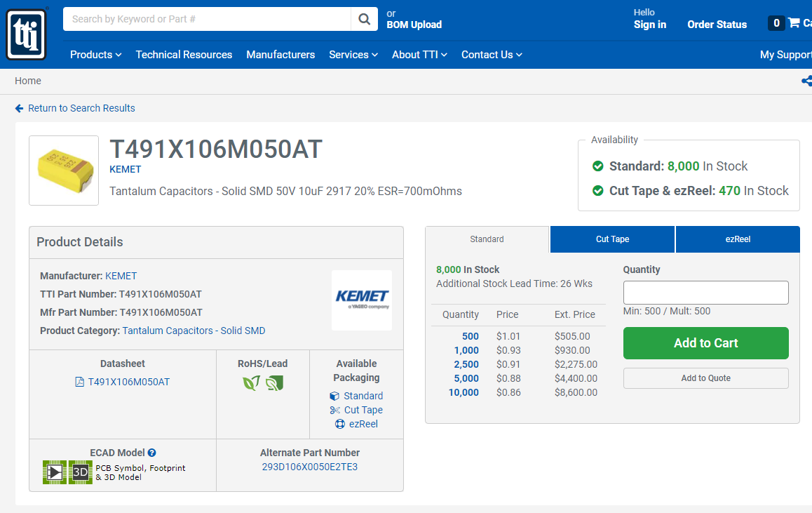Switch to the ezReel tab
Viewport: 812px width, 513px height.
coord(738,239)
